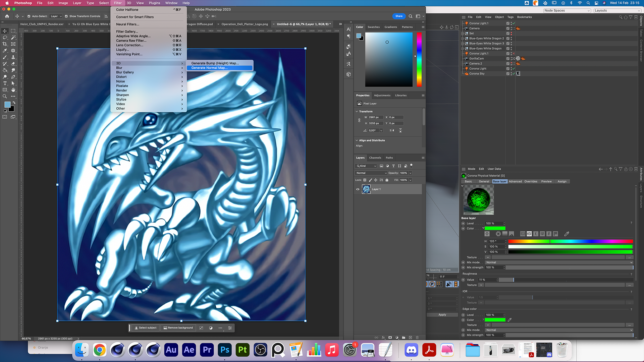Screen dimensions: 644x362
Task: Select the Eyedropper tool
Action: click(5, 51)
